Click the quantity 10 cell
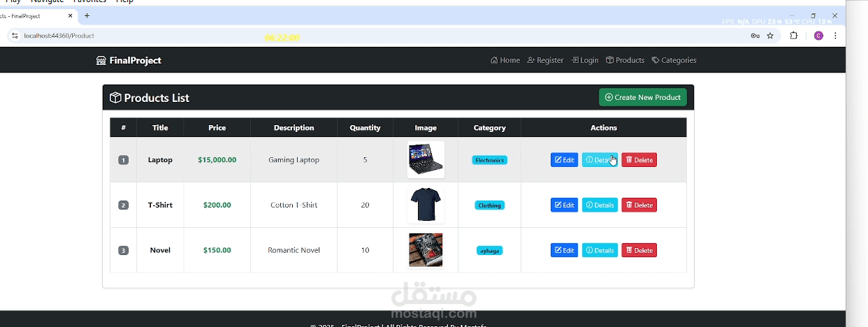The width and height of the screenshot is (868, 327). 365,250
